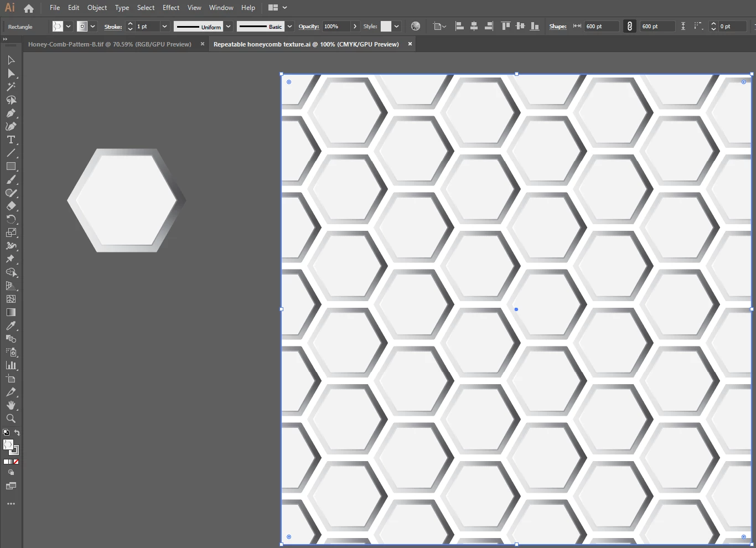The image size is (756, 548).
Task: Toggle Draw Normal drawing mode
Action: click(x=11, y=473)
